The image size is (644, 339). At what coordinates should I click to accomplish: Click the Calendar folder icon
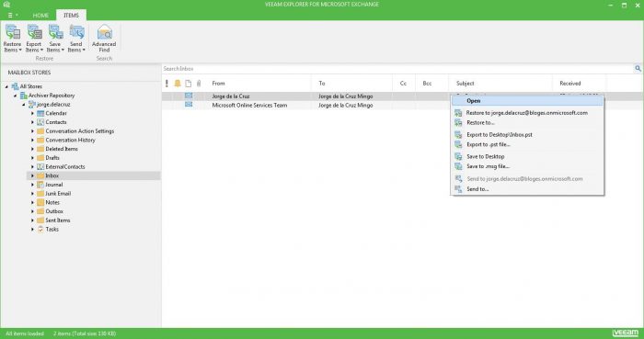click(40, 113)
